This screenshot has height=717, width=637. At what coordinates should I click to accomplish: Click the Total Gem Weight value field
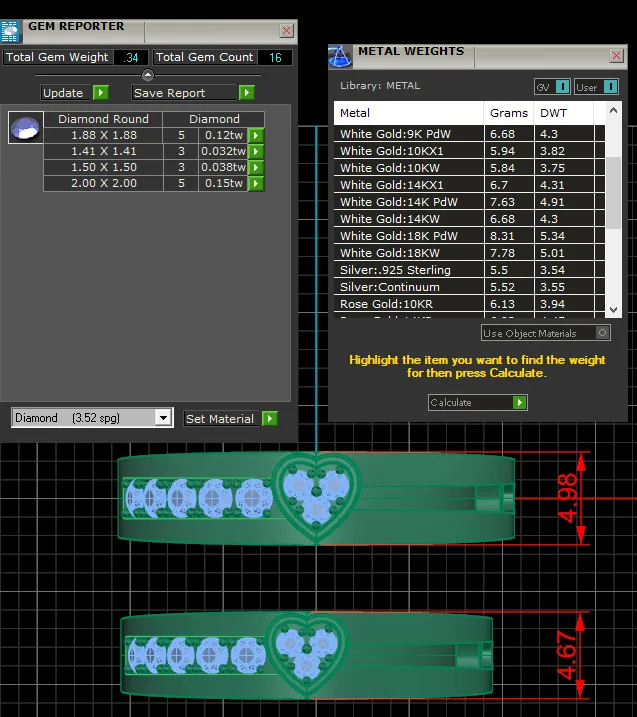click(x=130, y=57)
